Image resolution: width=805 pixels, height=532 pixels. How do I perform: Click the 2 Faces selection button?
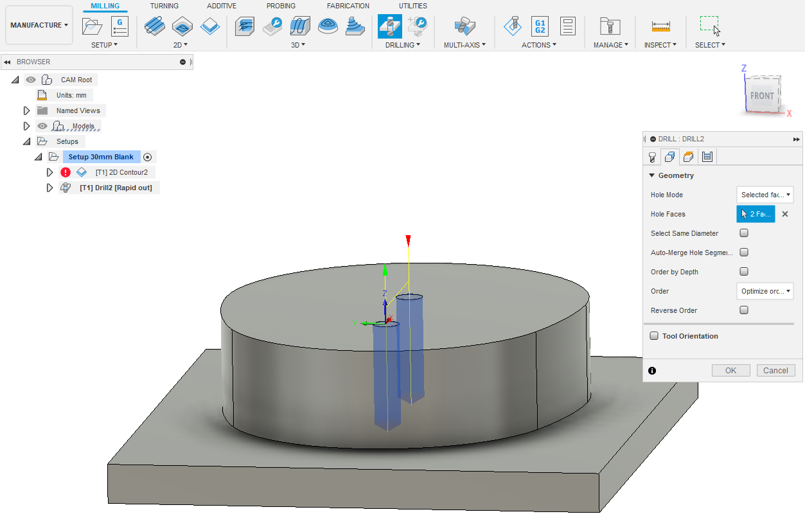(756, 214)
